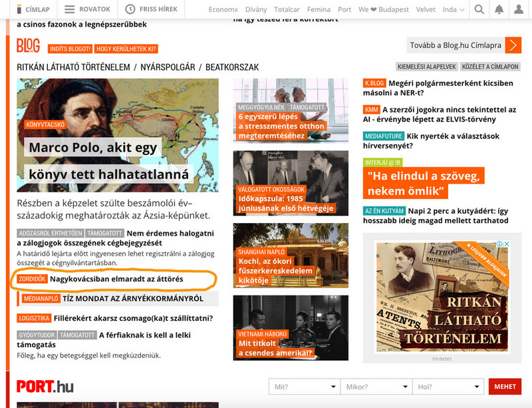
Task: Open Velvet in top navigation
Action: point(426,9)
